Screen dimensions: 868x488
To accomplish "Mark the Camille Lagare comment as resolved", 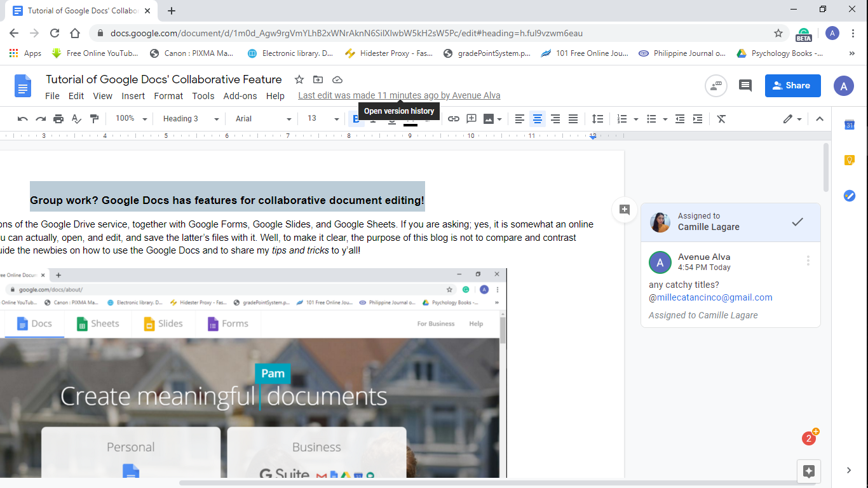I will (x=797, y=222).
